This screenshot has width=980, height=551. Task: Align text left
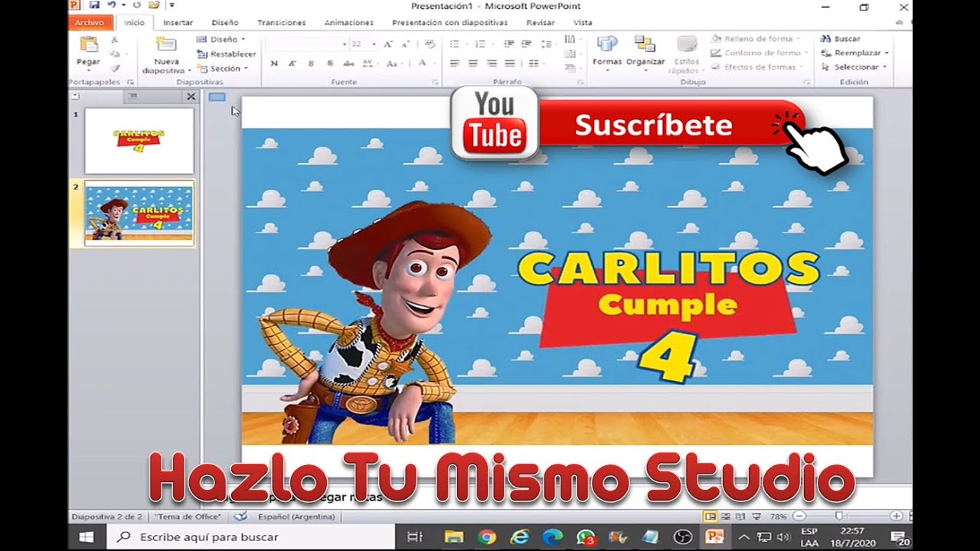click(455, 64)
